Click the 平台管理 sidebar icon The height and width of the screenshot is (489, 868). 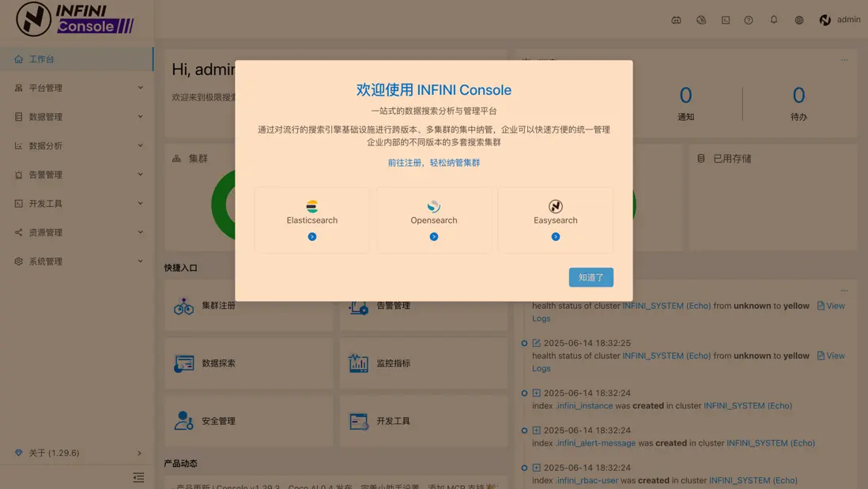pyautogui.click(x=18, y=88)
